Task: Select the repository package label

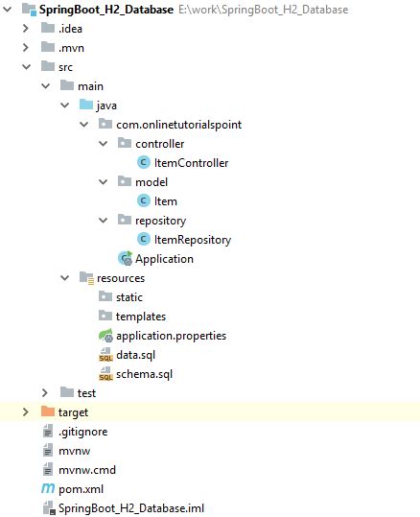Action: tap(160, 221)
